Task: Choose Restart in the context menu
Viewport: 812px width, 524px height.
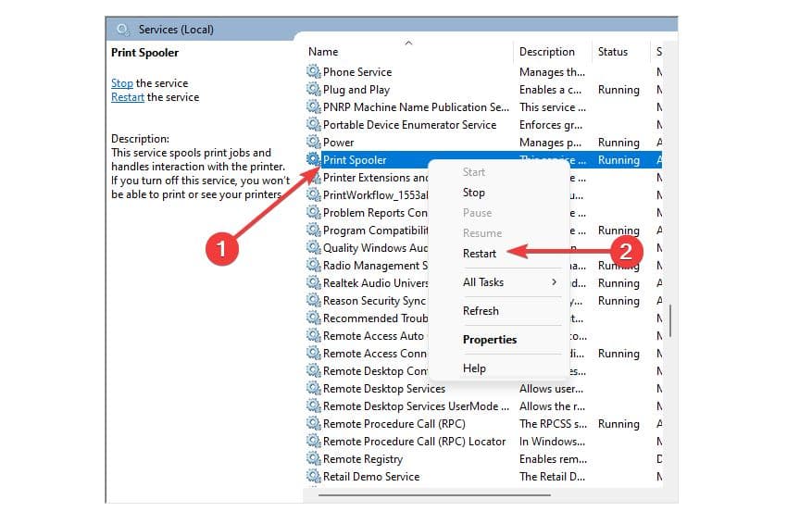Action: (479, 254)
